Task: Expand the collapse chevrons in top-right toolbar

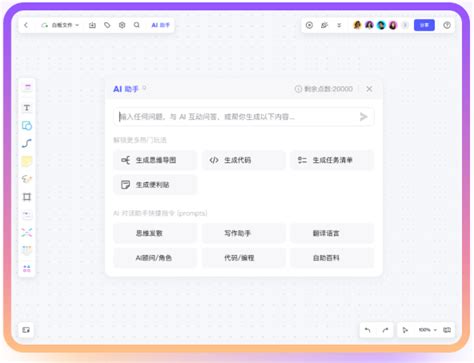Action: tap(339, 25)
